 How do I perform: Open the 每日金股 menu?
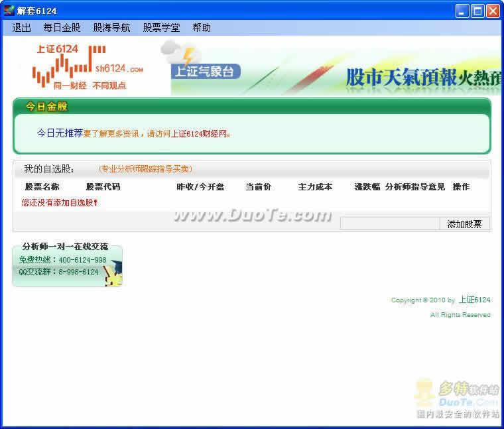pos(62,28)
